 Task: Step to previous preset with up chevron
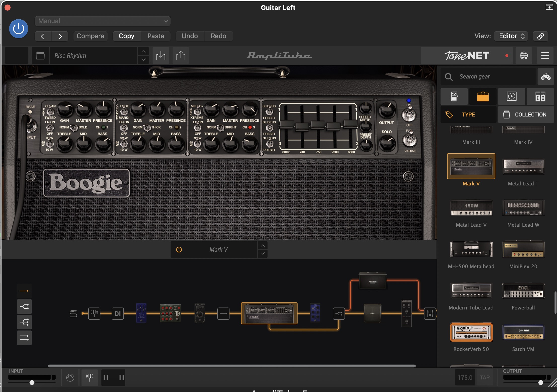point(143,52)
